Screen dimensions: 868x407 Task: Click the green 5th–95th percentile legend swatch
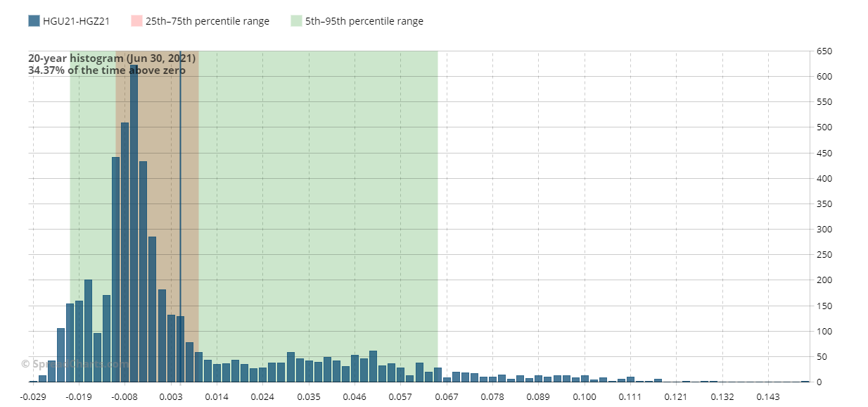click(296, 21)
